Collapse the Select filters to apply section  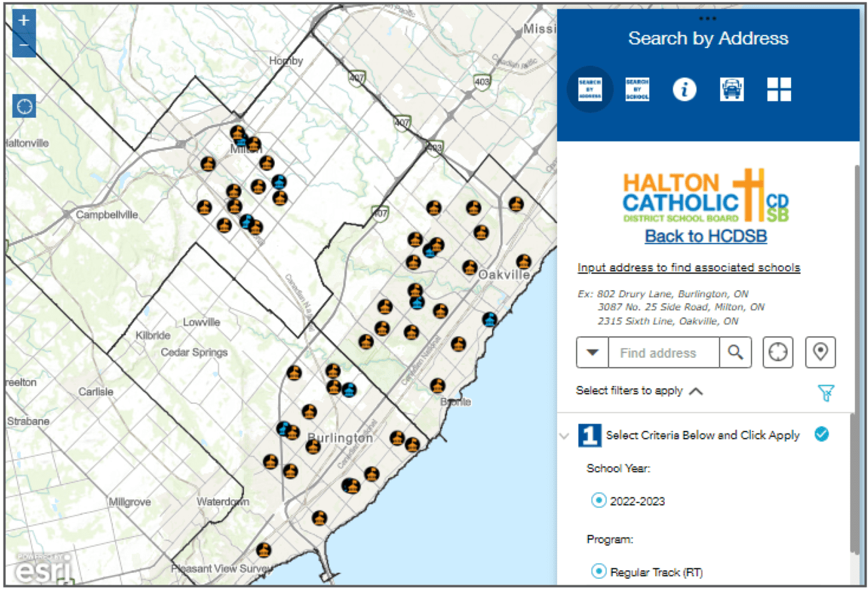[696, 389]
